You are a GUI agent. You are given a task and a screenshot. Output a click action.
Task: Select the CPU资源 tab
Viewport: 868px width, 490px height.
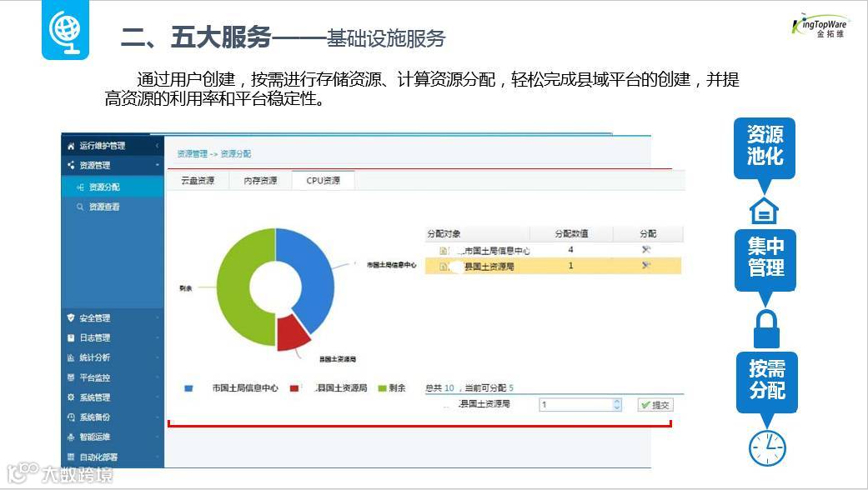[324, 180]
